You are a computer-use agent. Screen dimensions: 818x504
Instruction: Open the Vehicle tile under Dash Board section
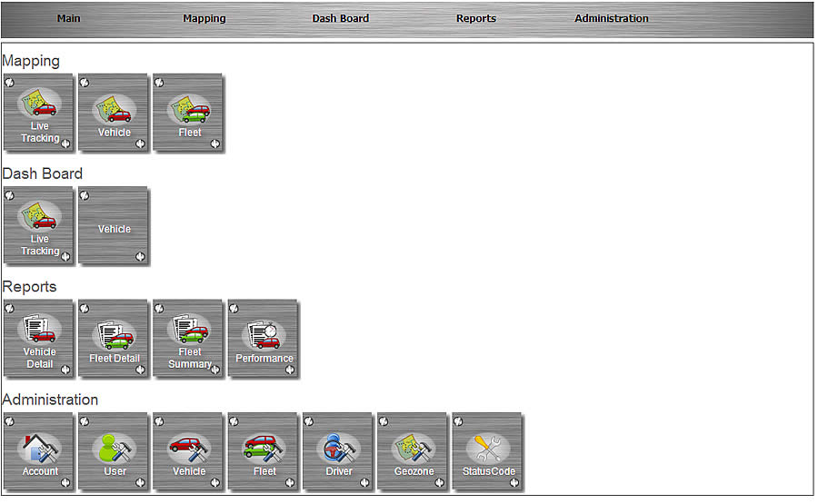tap(114, 225)
